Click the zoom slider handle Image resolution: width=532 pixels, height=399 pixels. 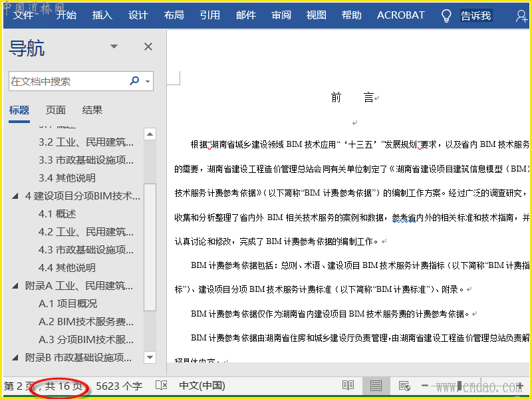(460, 386)
